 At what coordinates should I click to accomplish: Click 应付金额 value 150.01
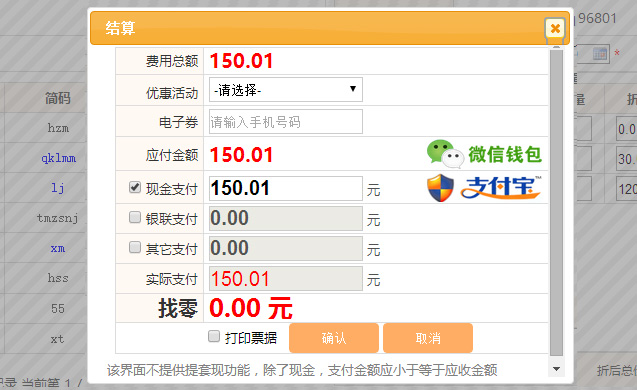coord(241,155)
